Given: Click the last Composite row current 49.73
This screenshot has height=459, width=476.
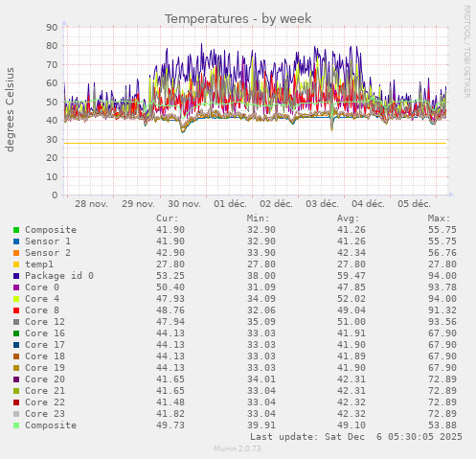Looking at the screenshot, I should click(x=170, y=425).
